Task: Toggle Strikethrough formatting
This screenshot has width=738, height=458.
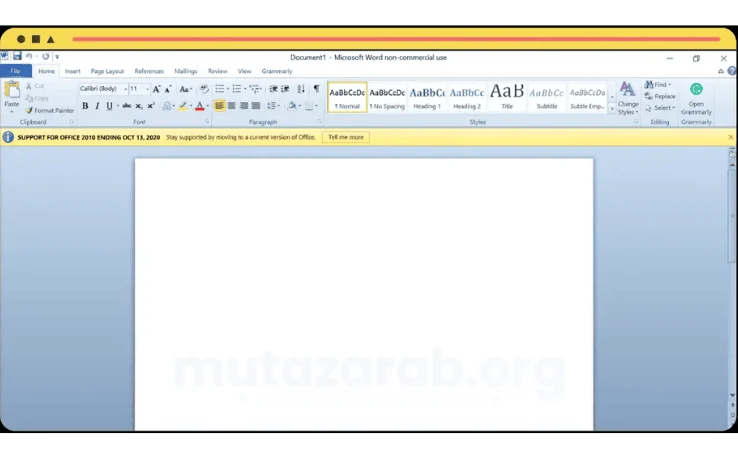Action: [127, 106]
